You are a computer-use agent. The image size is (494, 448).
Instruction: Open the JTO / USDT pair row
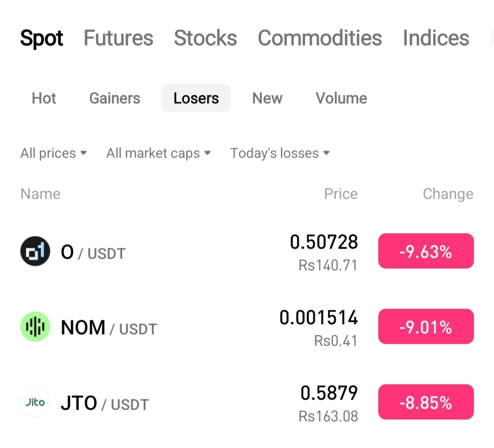[247, 402]
